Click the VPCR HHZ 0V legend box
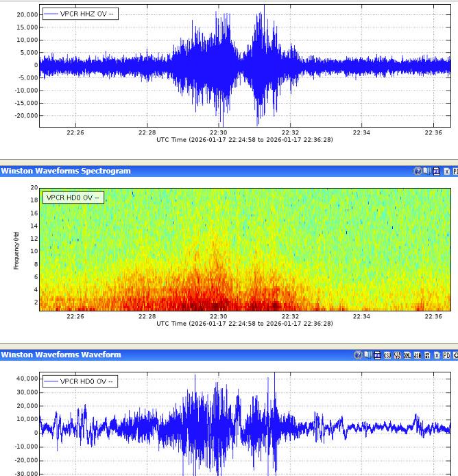 click(x=80, y=14)
